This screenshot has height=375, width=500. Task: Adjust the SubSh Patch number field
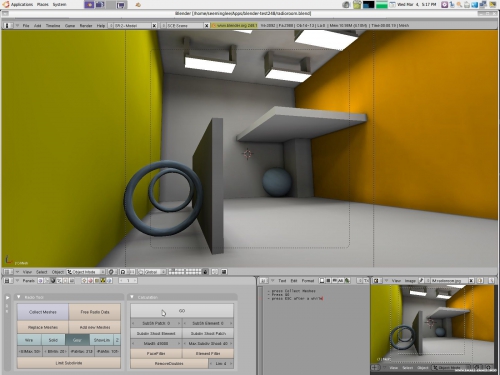coord(156,323)
